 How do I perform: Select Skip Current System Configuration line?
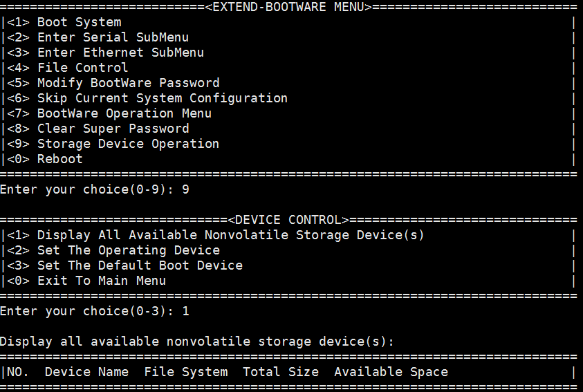162,98
